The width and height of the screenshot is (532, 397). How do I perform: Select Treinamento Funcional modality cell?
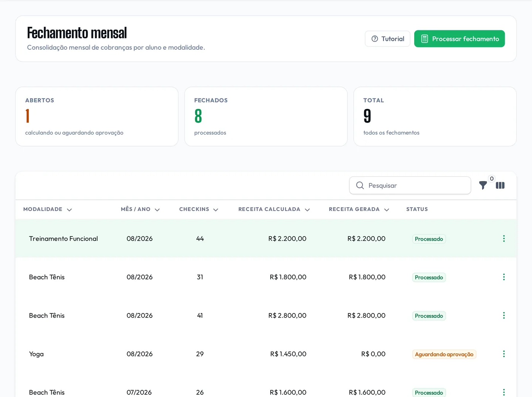pos(63,238)
